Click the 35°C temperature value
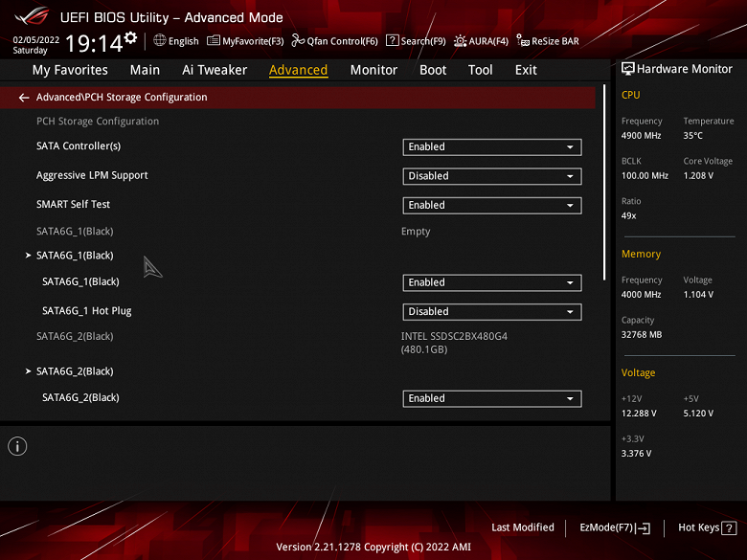Viewport: 747px width, 560px height. tap(692, 136)
